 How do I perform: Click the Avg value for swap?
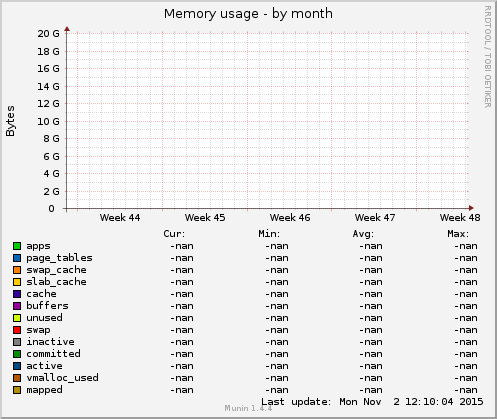click(371, 330)
